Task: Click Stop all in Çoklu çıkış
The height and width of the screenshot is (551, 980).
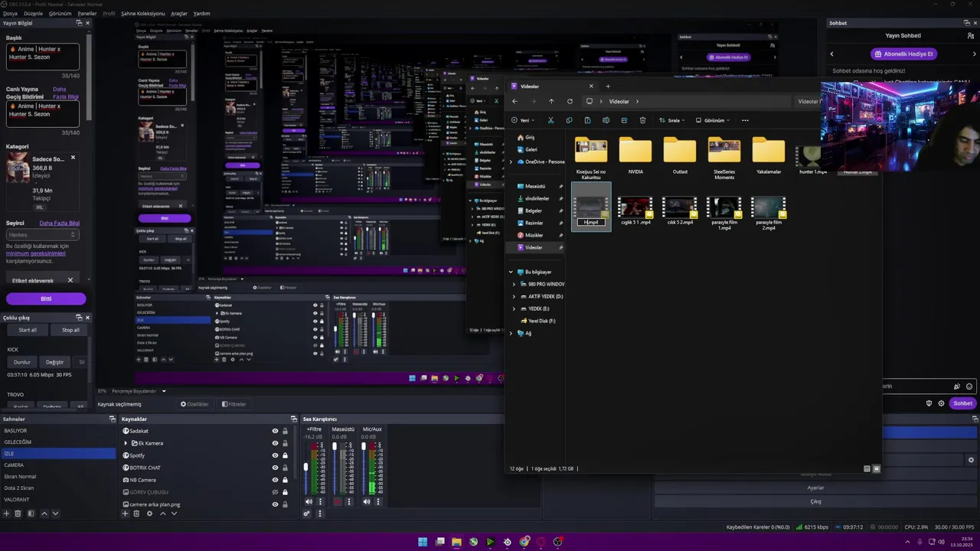Action: tap(70, 330)
